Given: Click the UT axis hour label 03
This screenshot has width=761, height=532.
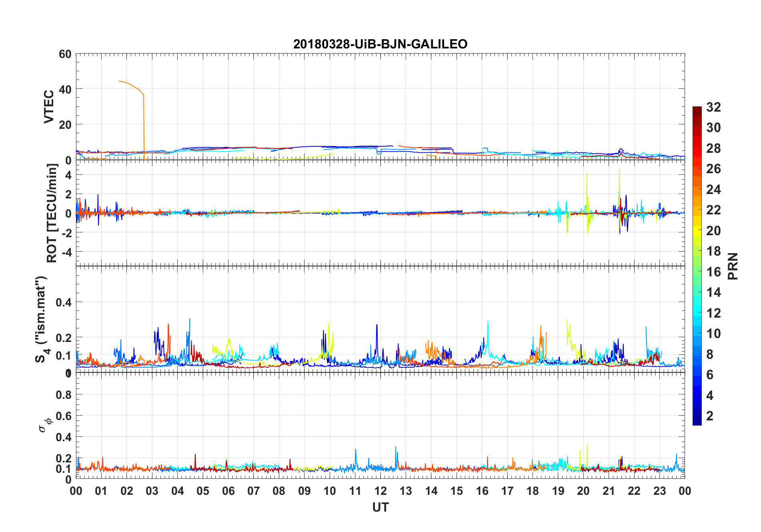Looking at the screenshot, I should (x=152, y=491).
